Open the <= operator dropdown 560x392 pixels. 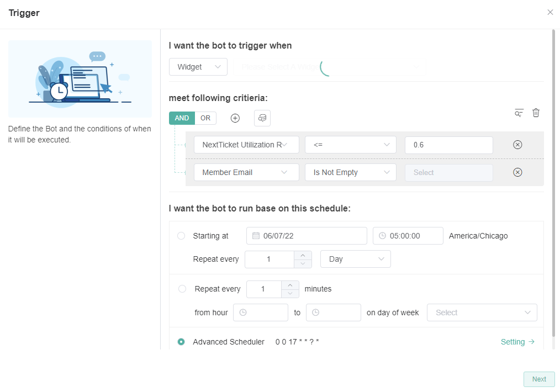coord(351,145)
